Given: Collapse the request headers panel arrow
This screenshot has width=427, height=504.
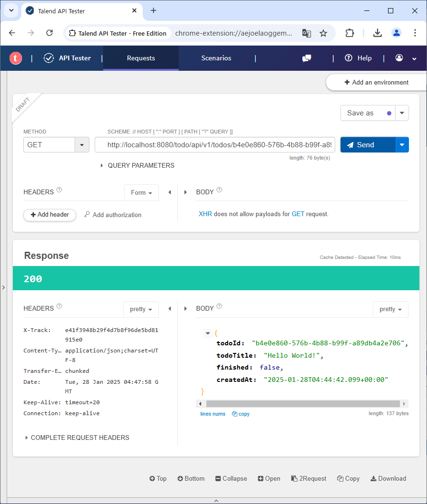Looking at the screenshot, I should 170,192.
